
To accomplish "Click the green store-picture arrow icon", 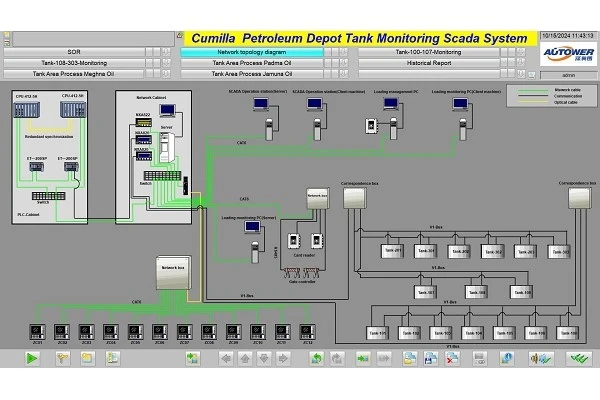I will [x=363, y=358].
